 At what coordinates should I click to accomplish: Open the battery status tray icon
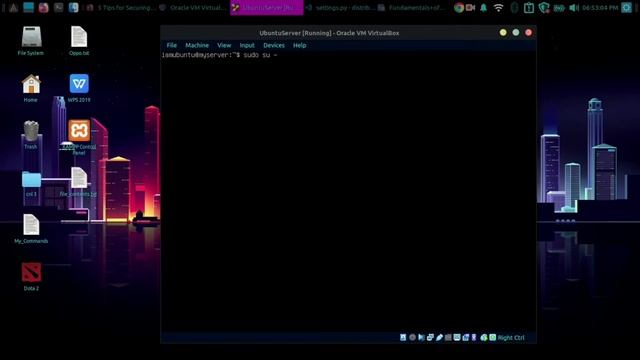pyautogui.click(x=559, y=7)
